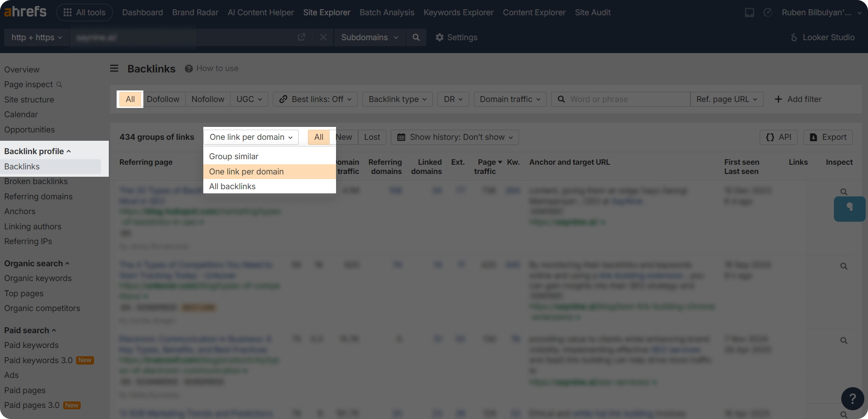This screenshot has width=868, height=419.
Task: Choose All backlinks option
Action: click(x=270, y=186)
